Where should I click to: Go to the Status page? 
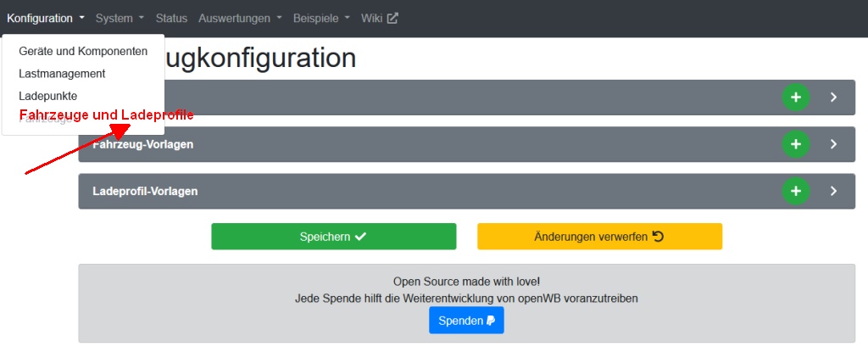pos(171,18)
